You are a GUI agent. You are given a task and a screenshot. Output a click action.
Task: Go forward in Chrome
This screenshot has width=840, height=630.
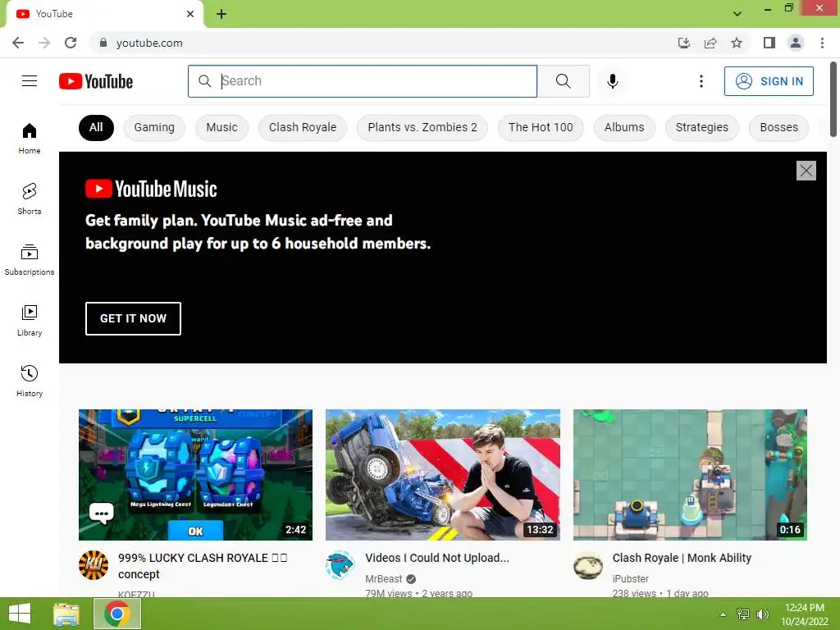click(44, 43)
